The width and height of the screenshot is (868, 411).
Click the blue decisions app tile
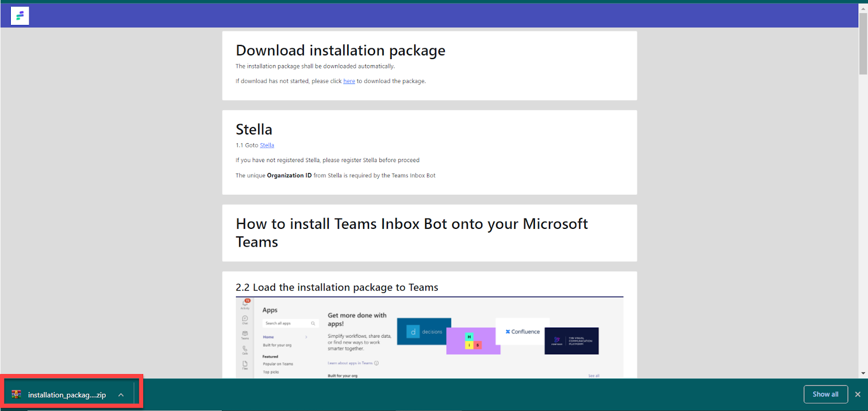tap(424, 331)
